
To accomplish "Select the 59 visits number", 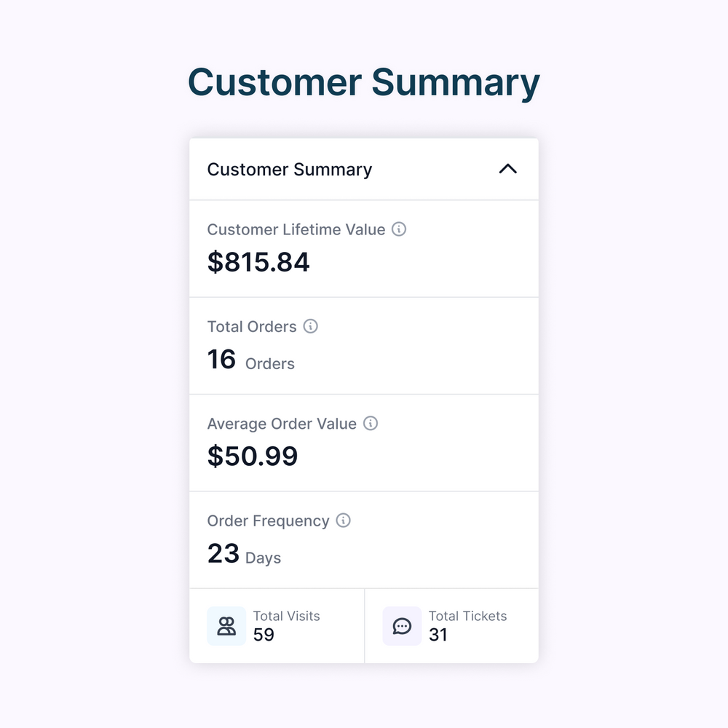I will [x=264, y=635].
